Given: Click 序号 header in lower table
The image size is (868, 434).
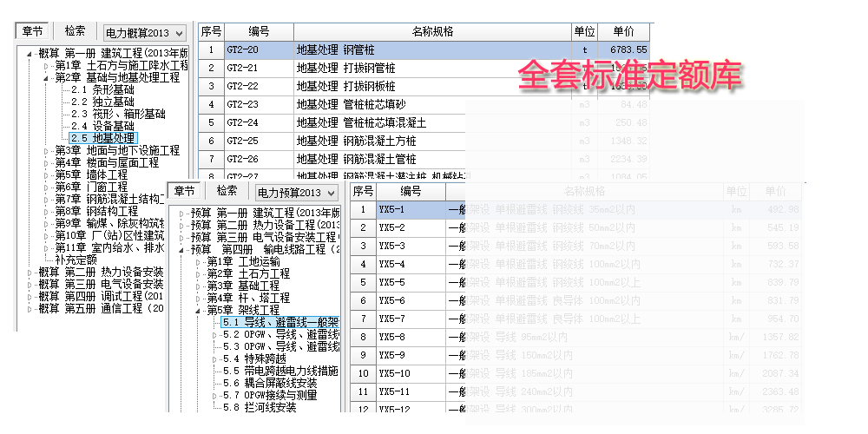Looking at the screenshot, I should (363, 192).
